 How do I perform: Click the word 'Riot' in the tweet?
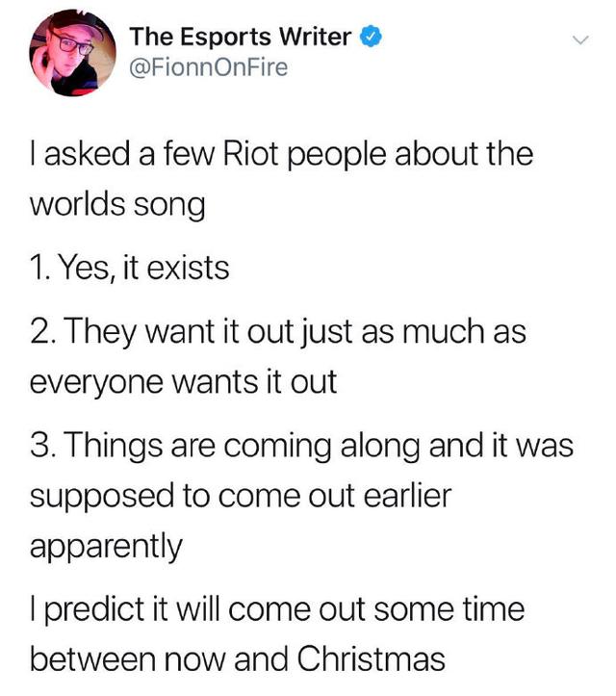[251, 154]
